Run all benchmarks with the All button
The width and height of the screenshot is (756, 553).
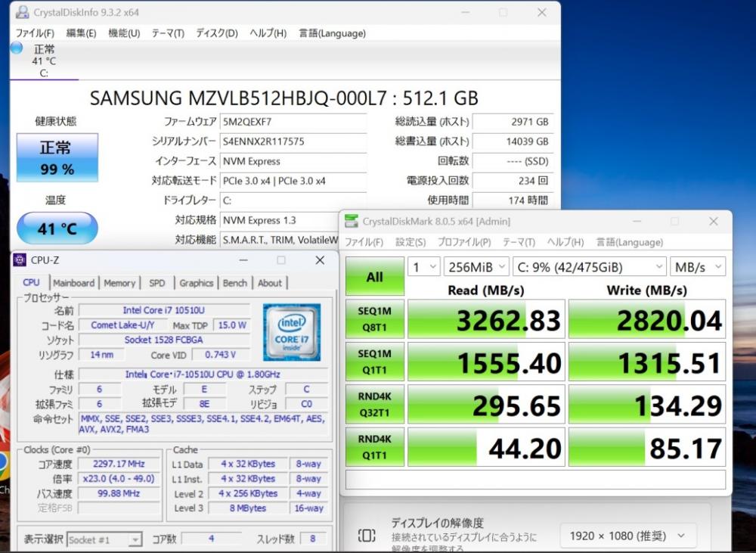click(375, 277)
